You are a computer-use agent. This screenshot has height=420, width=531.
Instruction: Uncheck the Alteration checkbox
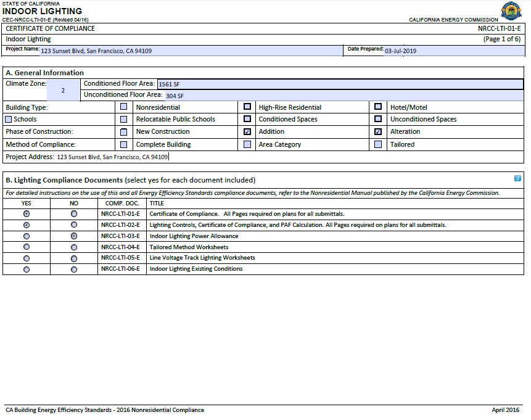point(378,131)
